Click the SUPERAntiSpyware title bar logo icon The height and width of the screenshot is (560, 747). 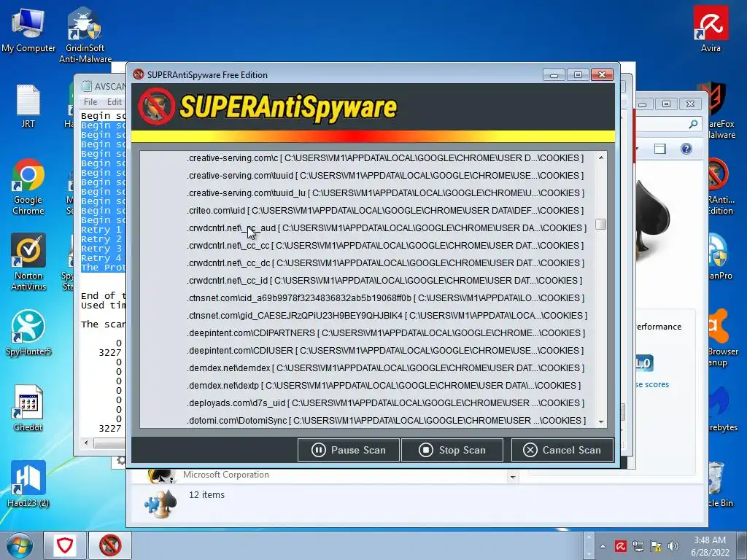point(139,74)
